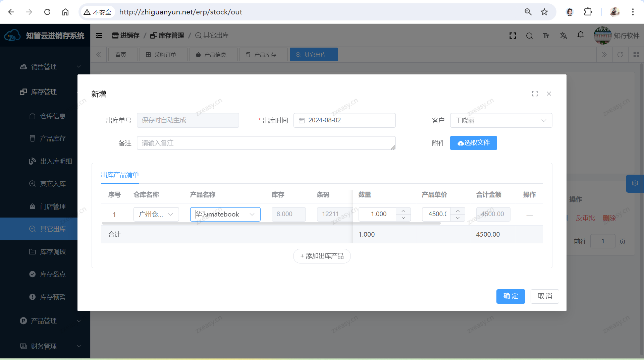Image resolution: width=644 pixels, height=360 pixels.
Task: Click the header search magnifier icon
Action: click(x=529, y=36)
